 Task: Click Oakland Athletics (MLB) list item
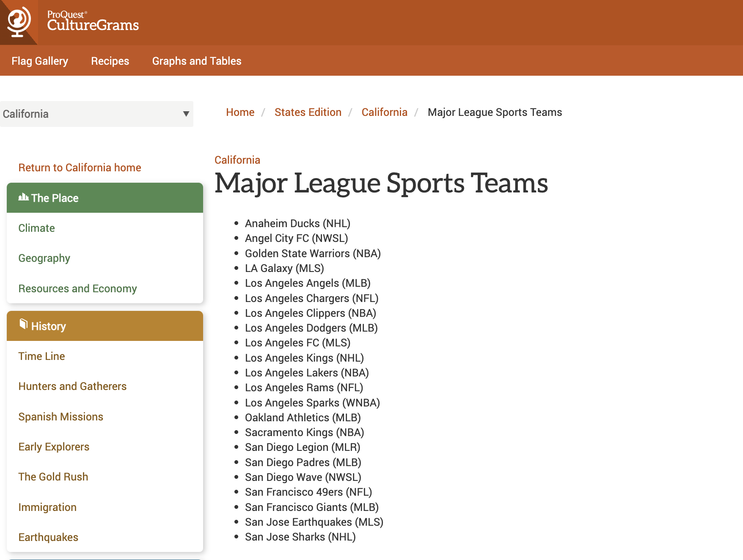click(x=303, y=417)
